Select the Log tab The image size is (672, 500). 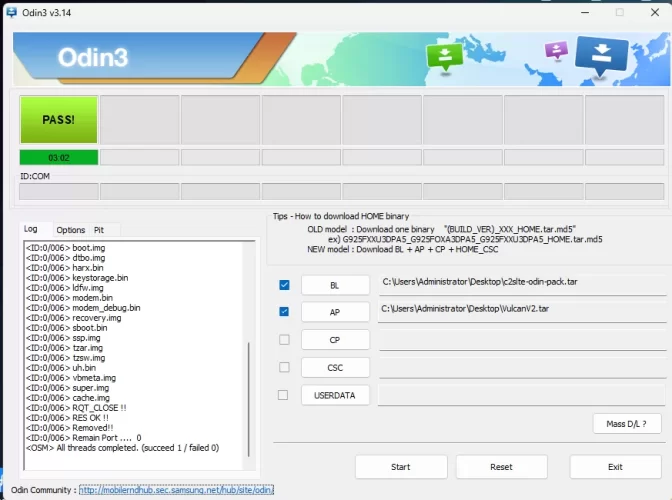[31, 229]
